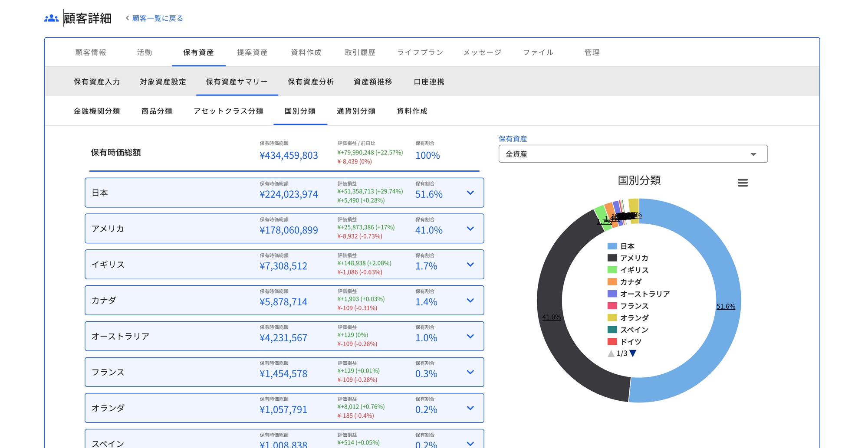Toggle the アメリカ legend color swatch
This screenshot has width=868, height=448.
tap(612, 258)
